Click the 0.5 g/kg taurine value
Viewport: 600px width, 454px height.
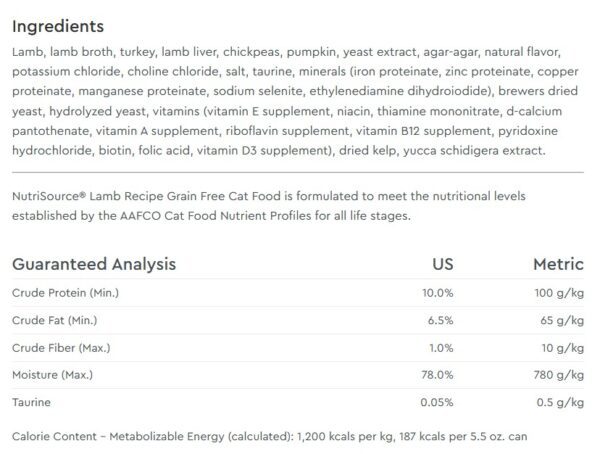(560, 403)
